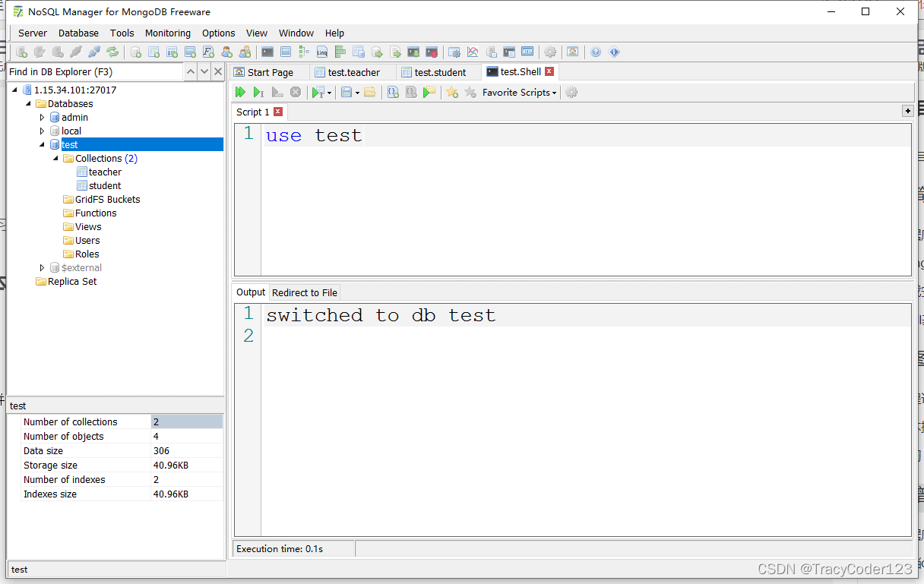This screenshot has width=924, height=584.
Task: Collapse the Collections folder node
Action: point(55,158)
